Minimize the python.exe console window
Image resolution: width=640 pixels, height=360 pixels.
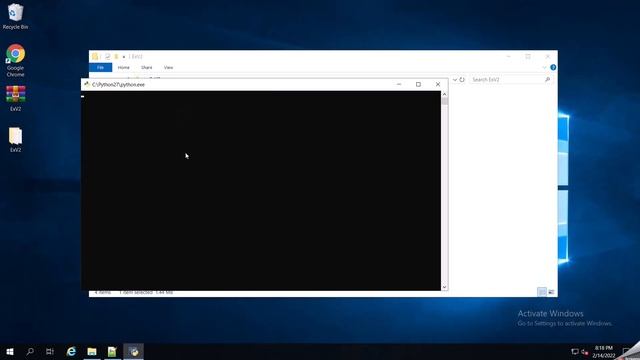pyautogui.click(x=399, y=84)
